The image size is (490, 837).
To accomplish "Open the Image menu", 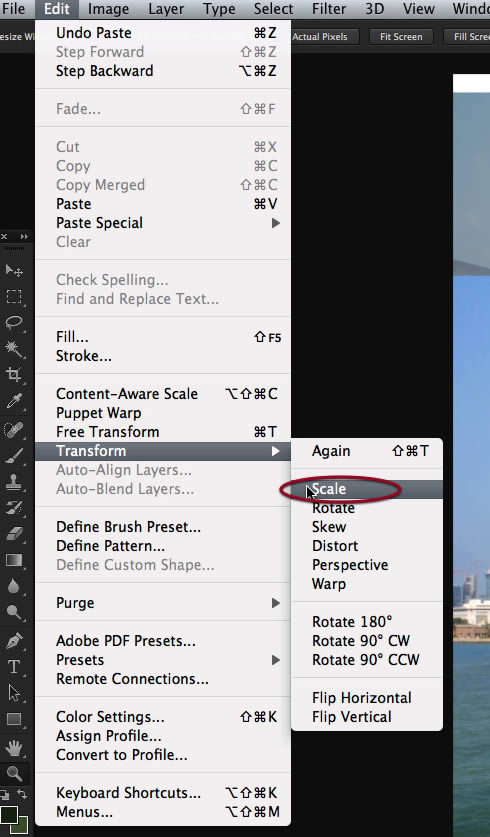I will click(108, 9).
